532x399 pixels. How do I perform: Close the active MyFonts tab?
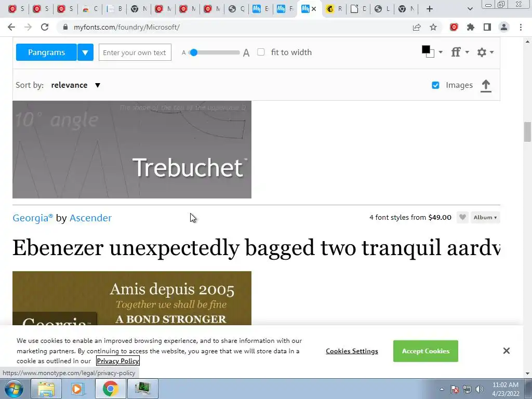coord(314,9)
